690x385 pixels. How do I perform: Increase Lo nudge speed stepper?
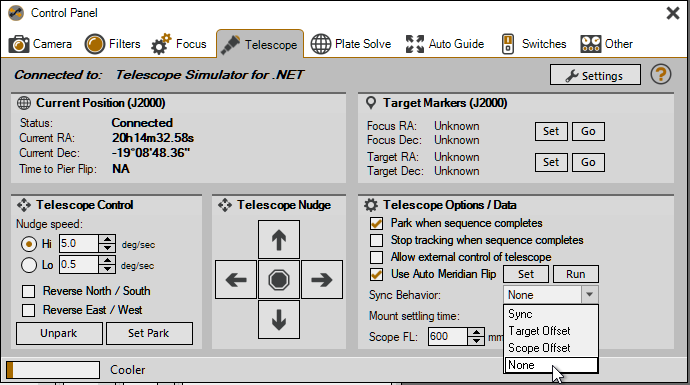107,260
